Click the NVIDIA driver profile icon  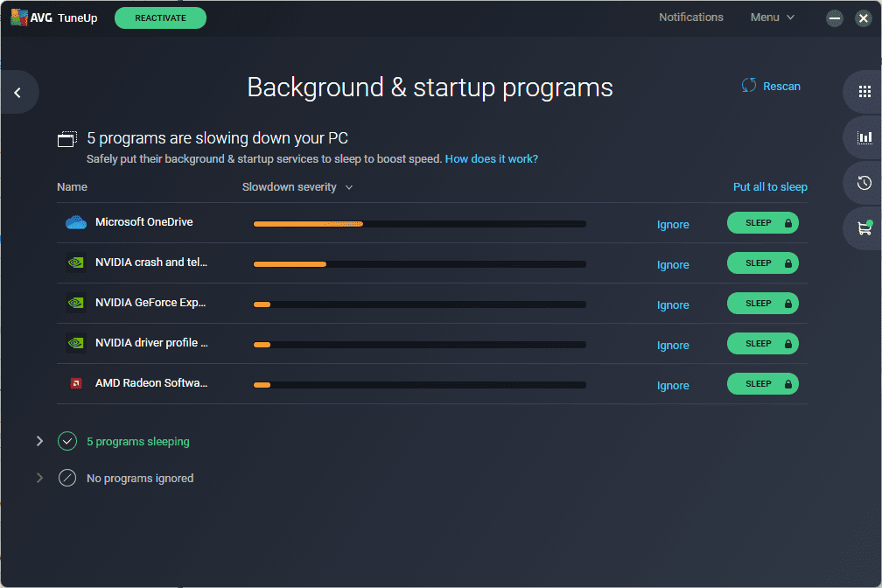pos(76,343)
